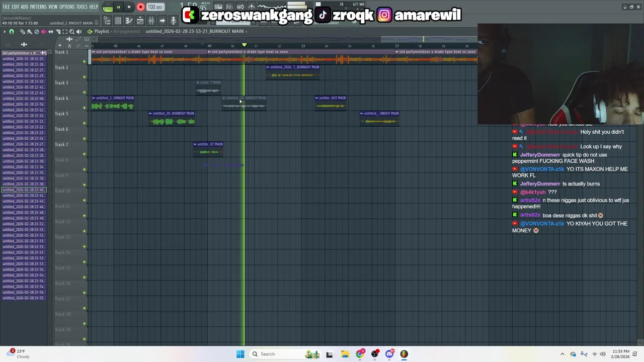Screen dimensions: 644x362
Task: Open the Channel Rack icon
Action: pos(118,21)
